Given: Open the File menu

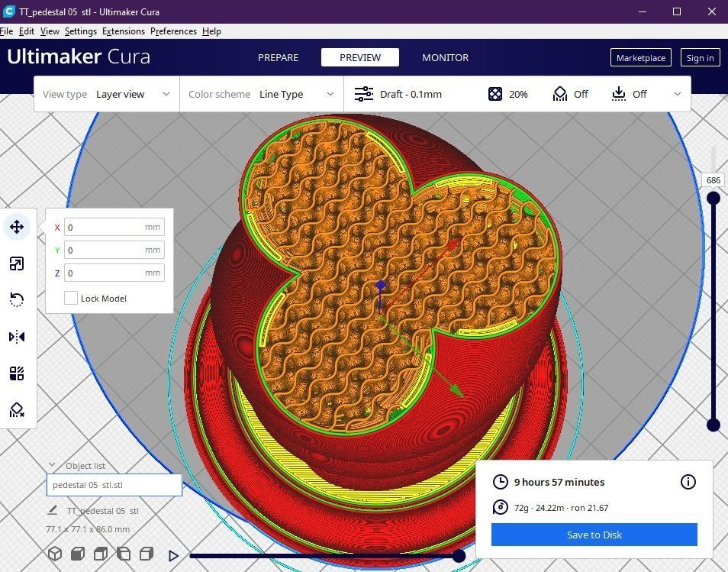Looking at the screenshot, I should pyautogui.click(x=7, y=31).
